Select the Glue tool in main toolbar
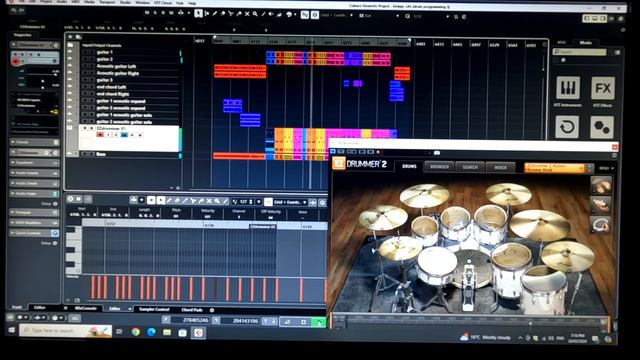This screenshot has height=360, width=640. 239,14
